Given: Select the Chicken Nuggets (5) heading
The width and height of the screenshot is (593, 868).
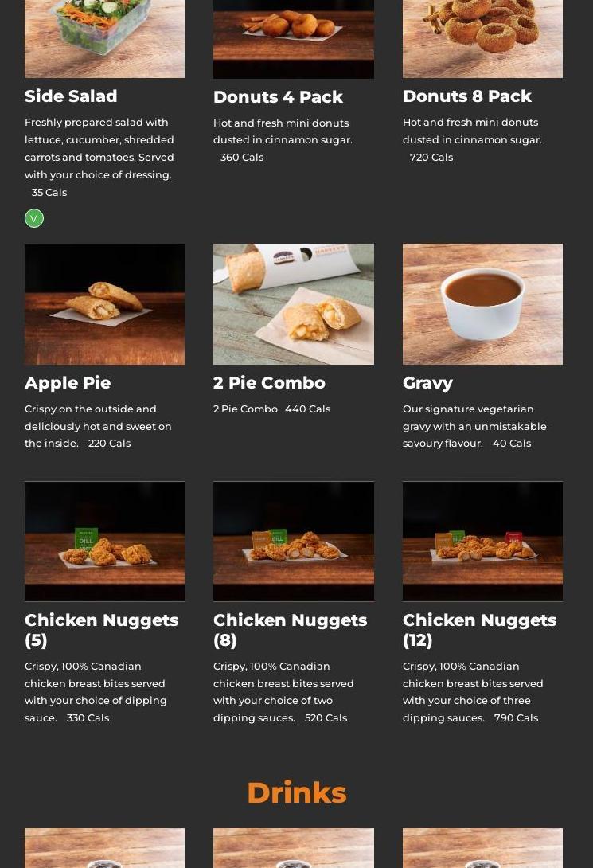Looking at the screenshot, I should (102, 630).
